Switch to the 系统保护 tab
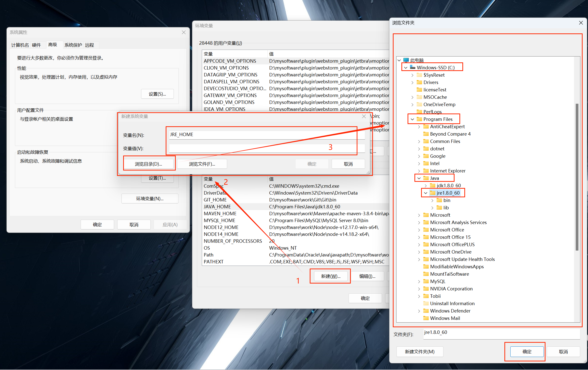Image resolution: width=588 pixels, height=370 pixels. pyautogui.click(x=73, y=45)
